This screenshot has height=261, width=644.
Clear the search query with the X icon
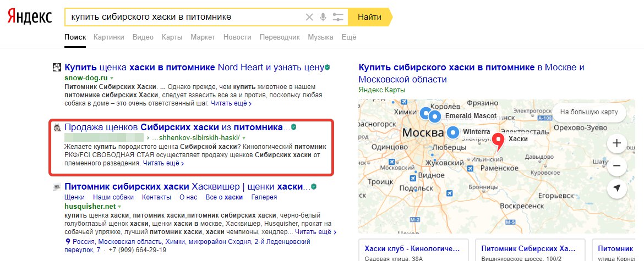tap(309, 17)
